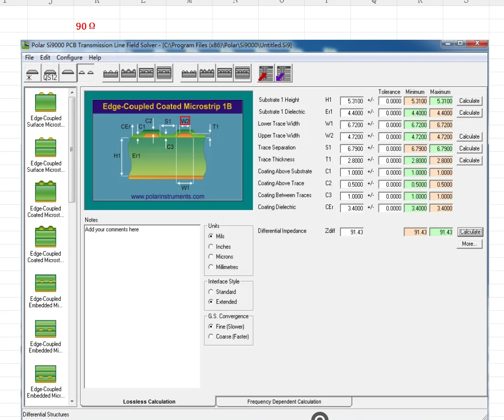The image size is (504, 420).
Task: Click the CEr coating dielectric field
Action: 352,208
